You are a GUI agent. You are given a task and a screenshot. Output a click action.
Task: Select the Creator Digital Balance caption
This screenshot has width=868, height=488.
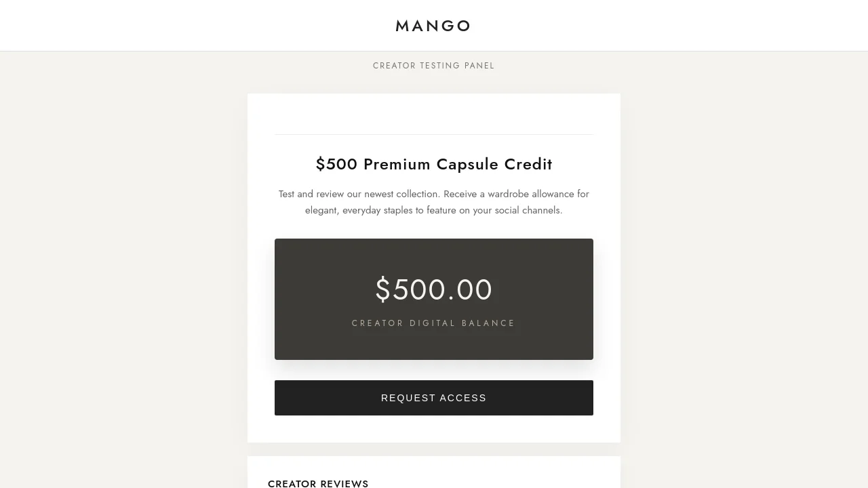click(434, 323)
